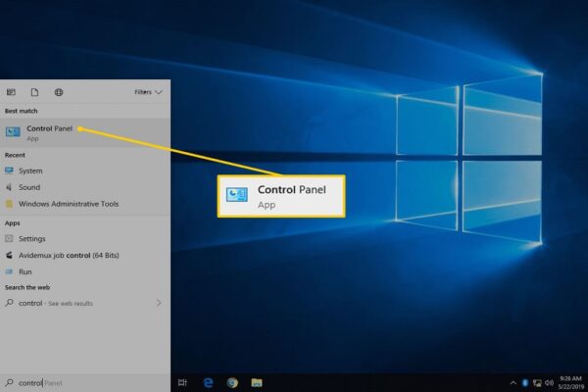
Task: Launch Microsoft Edge from the taskbar
Action: pos(208,382)
